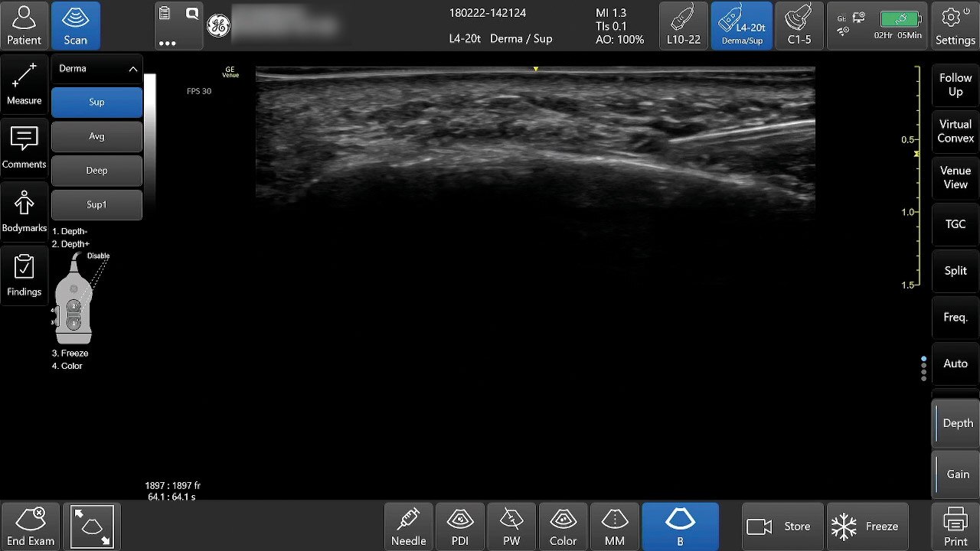980x551 pixels.
Task: Freeze the live ultrasound image
Action: [867, 527]
